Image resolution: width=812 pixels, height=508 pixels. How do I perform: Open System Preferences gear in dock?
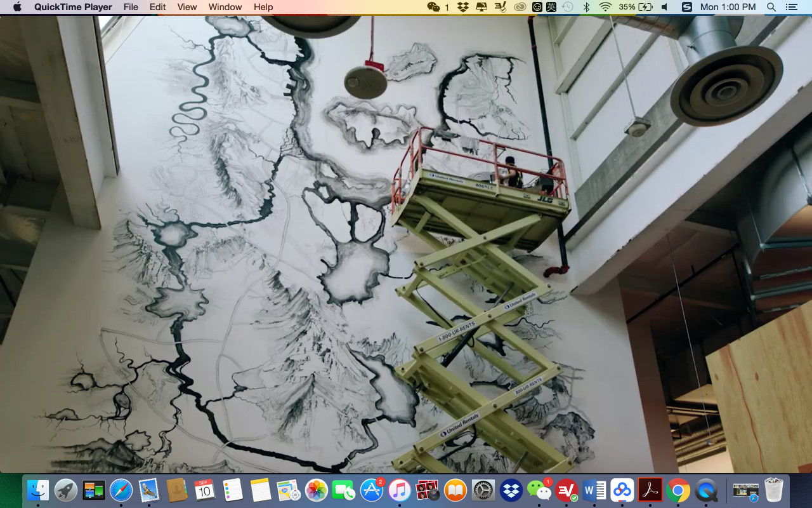click(x=483, y=490)
